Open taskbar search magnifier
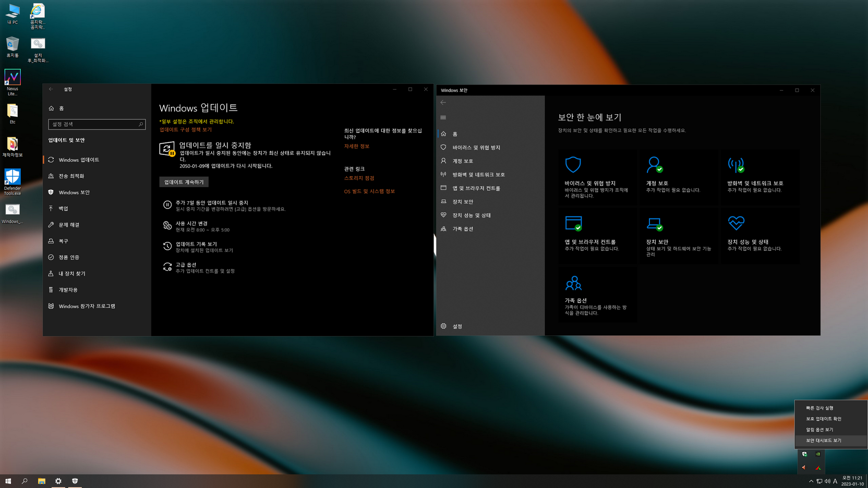This screenshot has height=488, width=868. [x=25, y=481]
